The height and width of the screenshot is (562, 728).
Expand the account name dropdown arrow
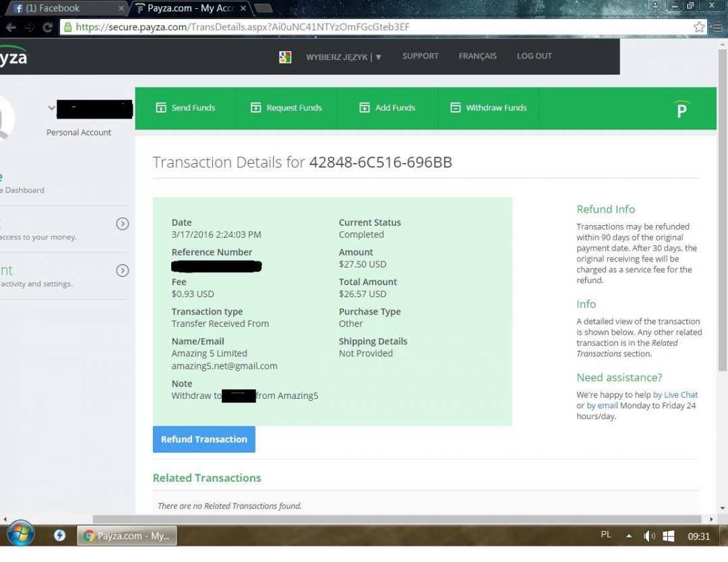pyautogui.click(x=52, y=108)
